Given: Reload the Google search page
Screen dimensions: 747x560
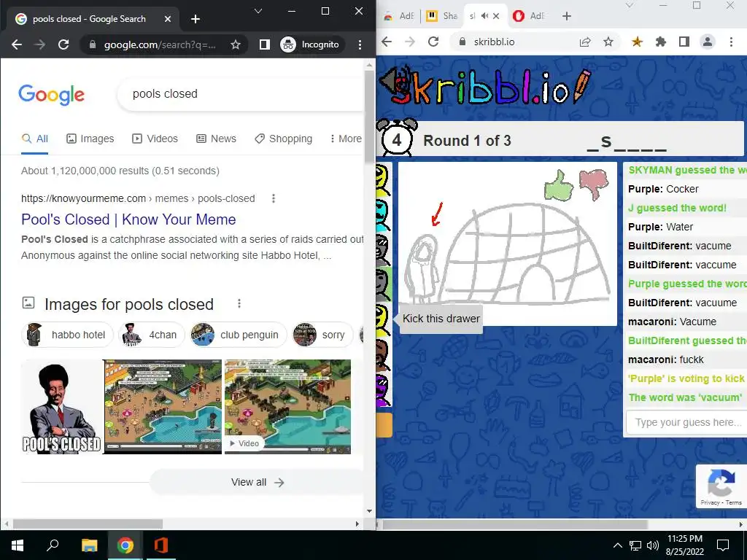Looking at the screenshot, I should click(x=63, y=44).
